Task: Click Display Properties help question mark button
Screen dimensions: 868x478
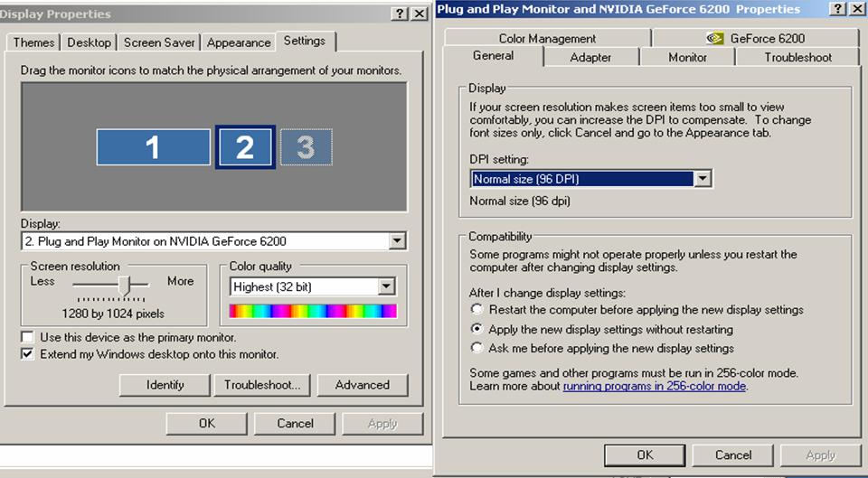Action: pos(401,14)
